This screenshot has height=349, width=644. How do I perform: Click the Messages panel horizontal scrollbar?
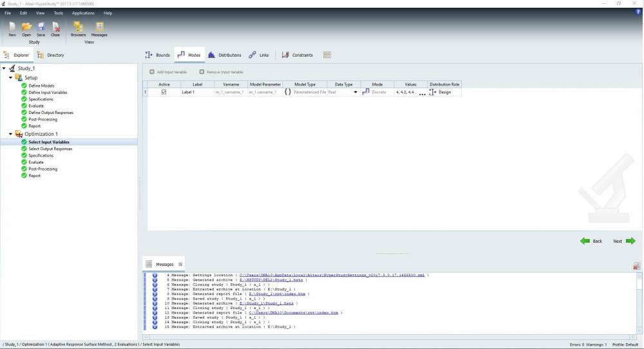pos(390,337)
